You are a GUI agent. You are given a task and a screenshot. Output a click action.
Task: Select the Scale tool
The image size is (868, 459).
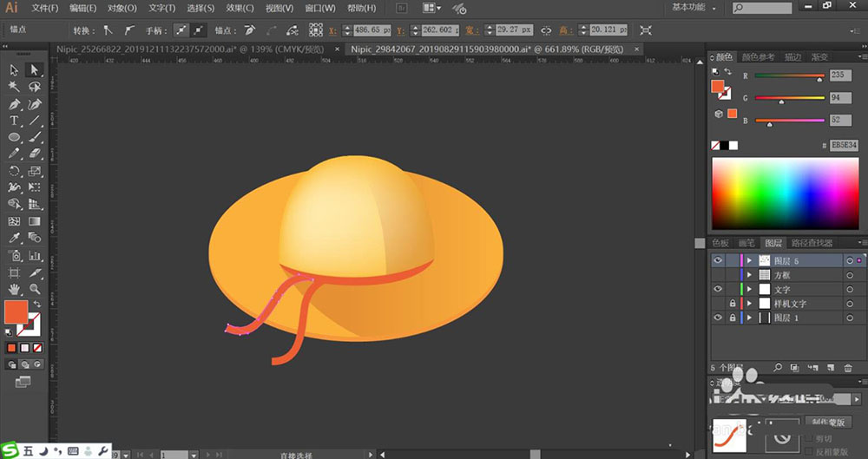click(35, 171)
